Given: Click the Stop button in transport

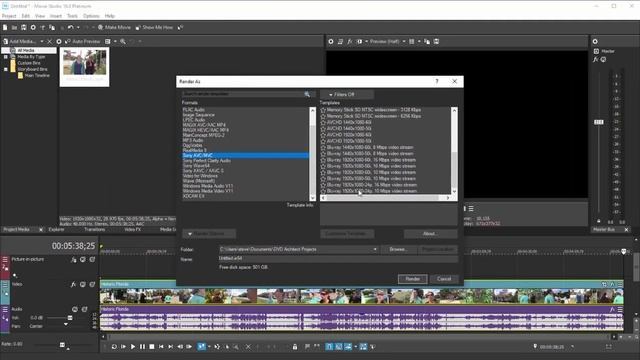Looking at the screenshot, I should (151, 347).
